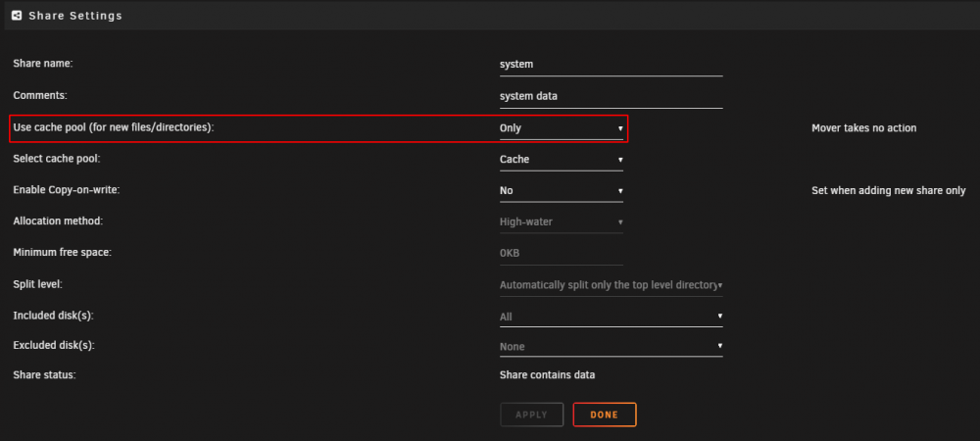This screenshot has width=980, height=441.
Task: Edit the Comments field 'system data'
Action: coord(611,97)
